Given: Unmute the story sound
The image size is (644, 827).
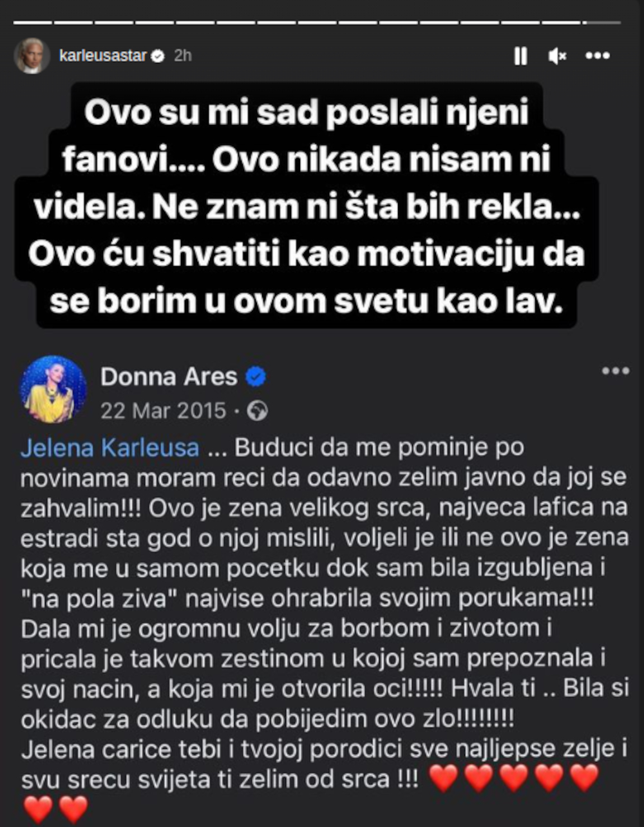Looking at the screenshot, I should point(557,57).
